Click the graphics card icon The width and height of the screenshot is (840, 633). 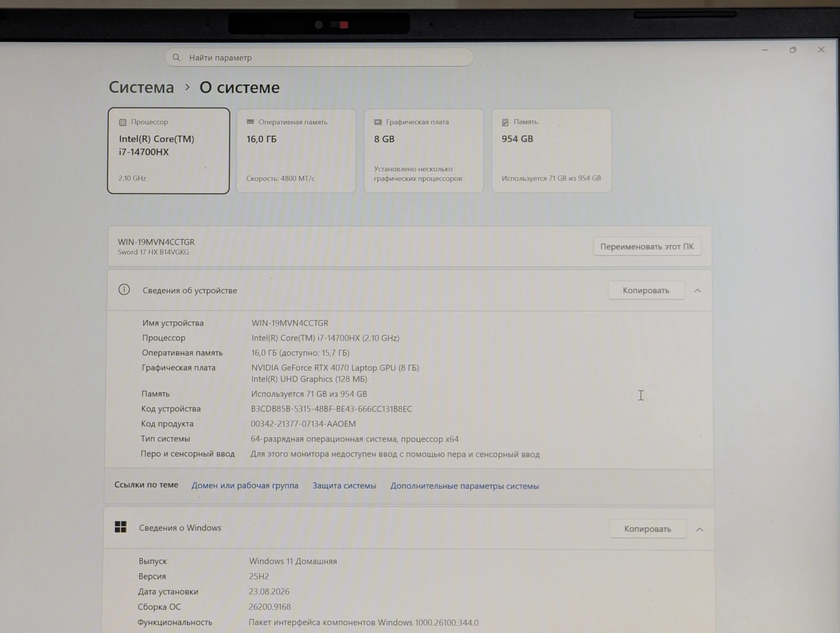(378, 122)
